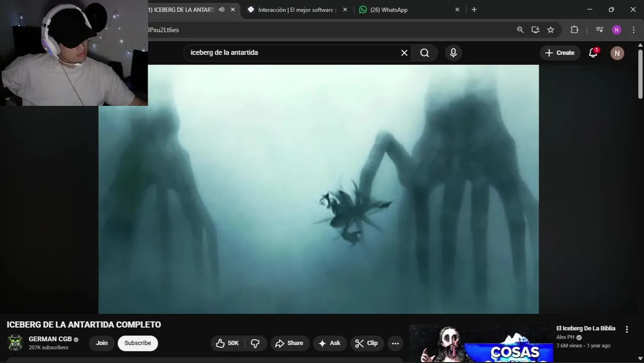644x363 pixels.
Task: Open the Alex PH channel link
Action: pos(565,337)
